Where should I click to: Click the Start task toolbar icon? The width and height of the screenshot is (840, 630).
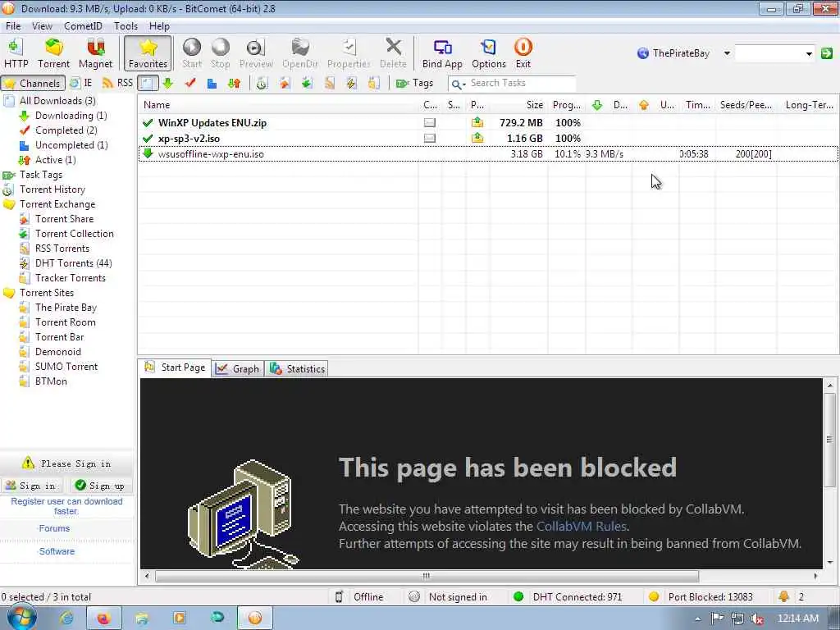tap(192, 53)
